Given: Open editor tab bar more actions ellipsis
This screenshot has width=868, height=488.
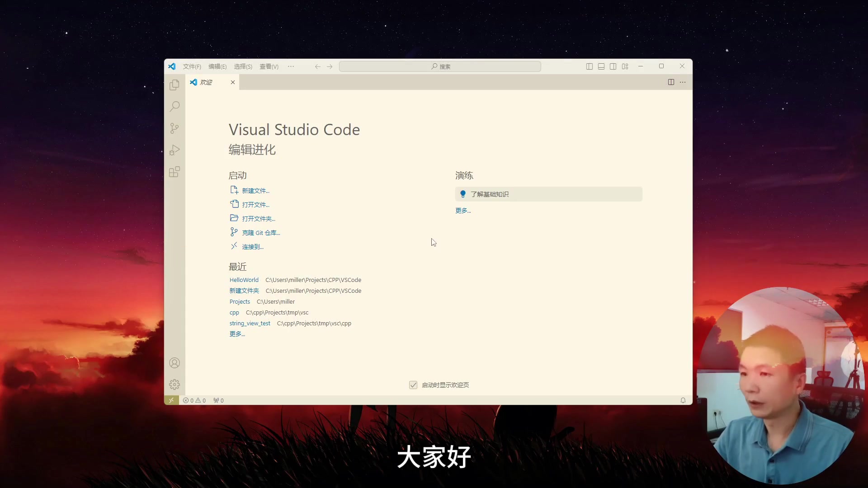Looking at the screenshot, I should (x=683, y=82).
